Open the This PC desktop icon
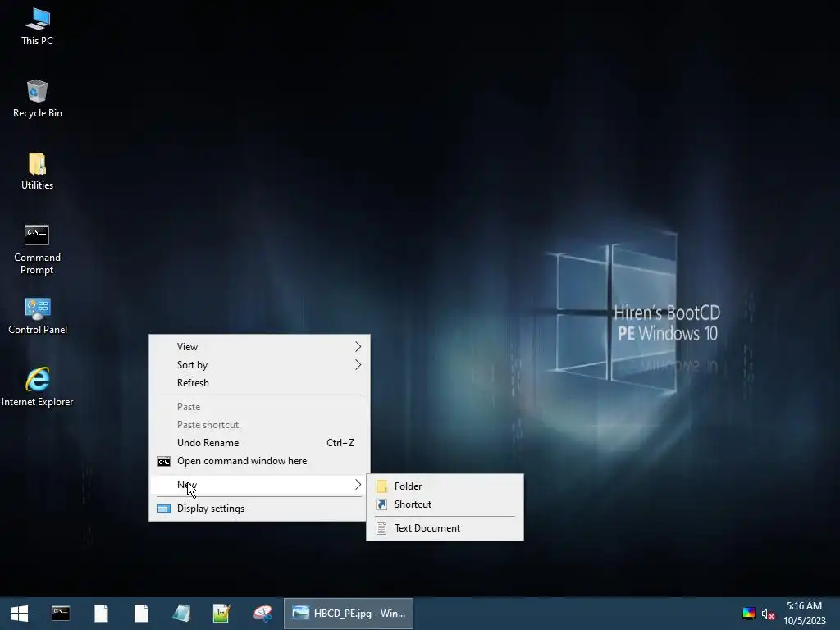 click(38, 27)
